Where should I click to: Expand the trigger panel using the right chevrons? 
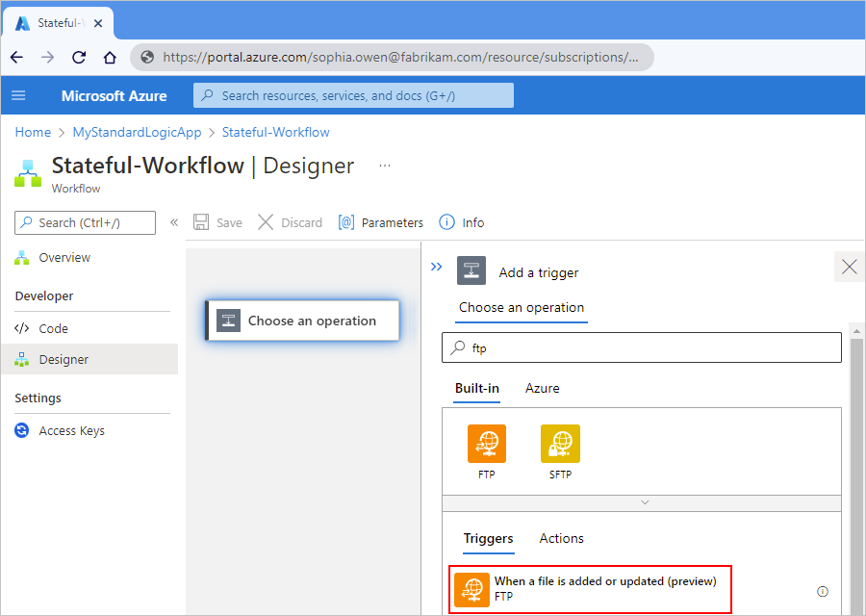tap(437, 268)
